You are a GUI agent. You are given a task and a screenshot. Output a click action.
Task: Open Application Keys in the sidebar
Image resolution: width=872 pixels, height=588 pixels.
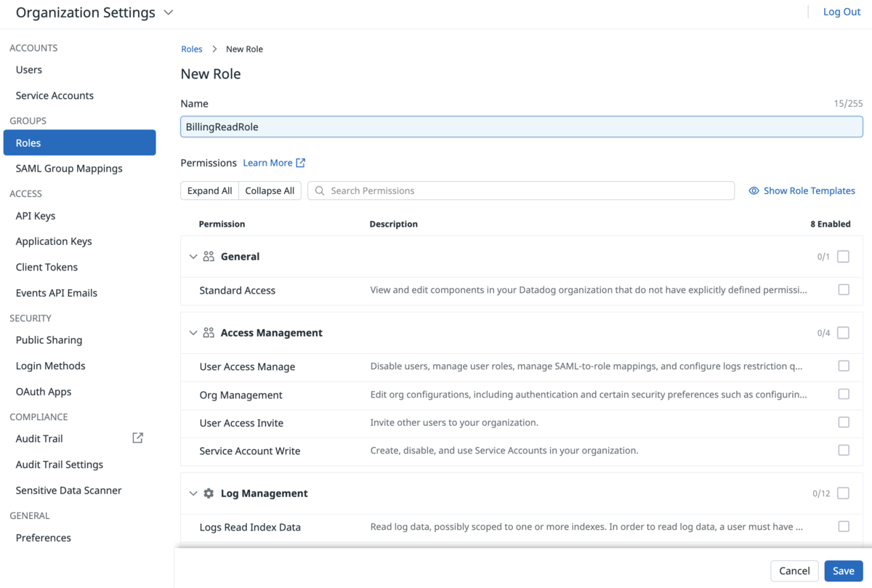(54, 241)
